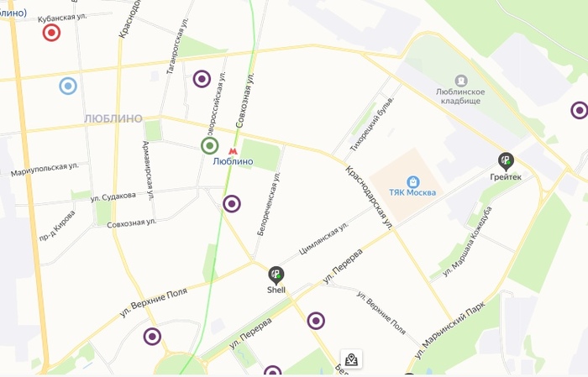Select purple marker below ул. Верхние Поля
This screenshot has height=377, width=588.
point(152,337)
